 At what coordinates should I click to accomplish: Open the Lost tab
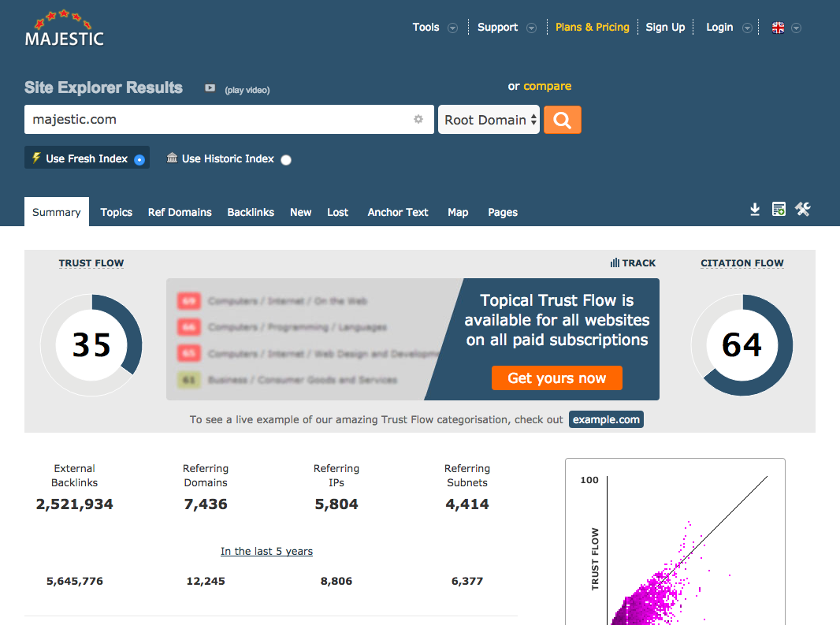click(337, 212)
